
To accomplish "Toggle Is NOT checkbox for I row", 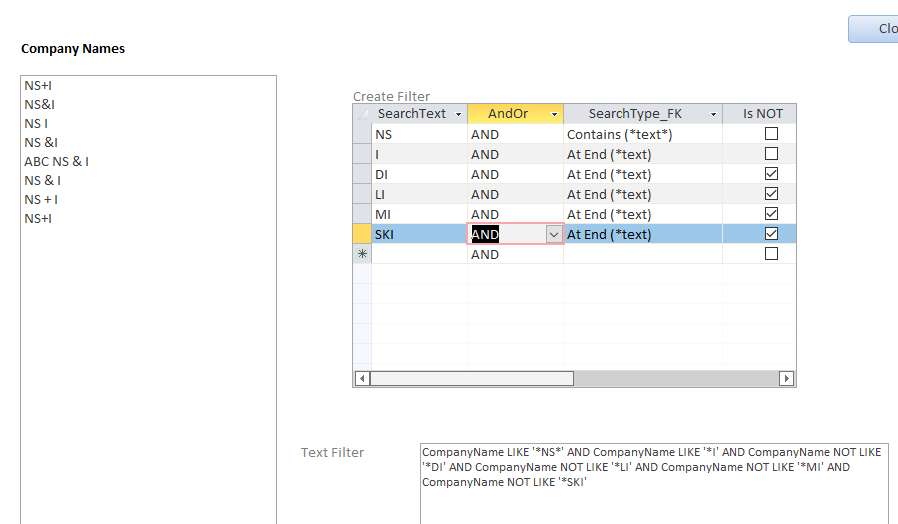I will click(771, 153).
